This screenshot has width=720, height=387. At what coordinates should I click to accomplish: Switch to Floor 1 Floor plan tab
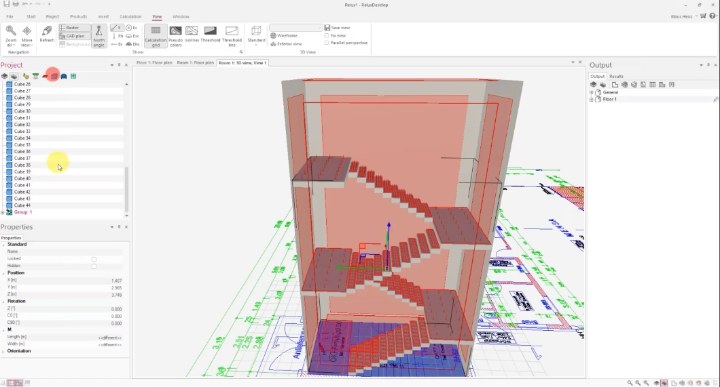154,62
